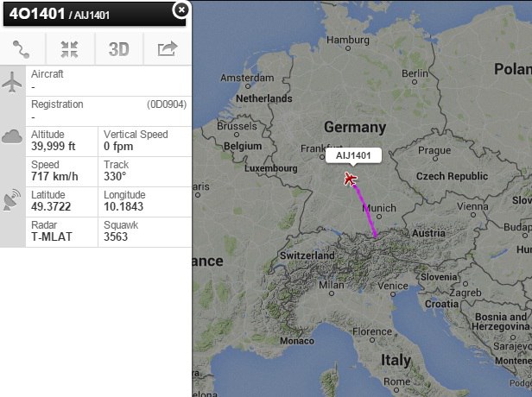Select the red airplane marker on map

pos(350,179)
